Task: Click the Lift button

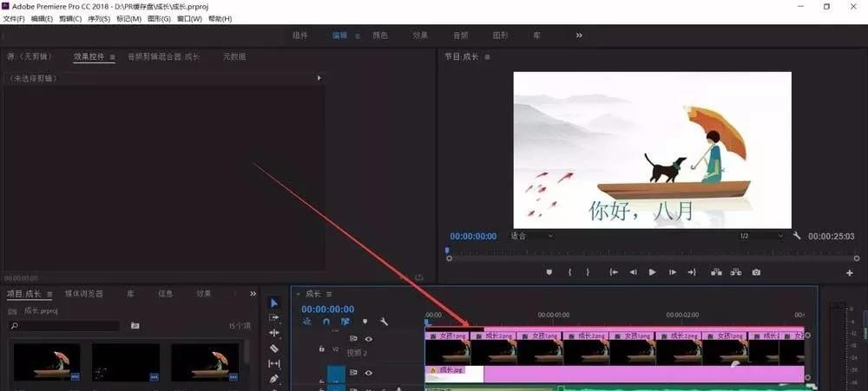Action: (716, 272)
